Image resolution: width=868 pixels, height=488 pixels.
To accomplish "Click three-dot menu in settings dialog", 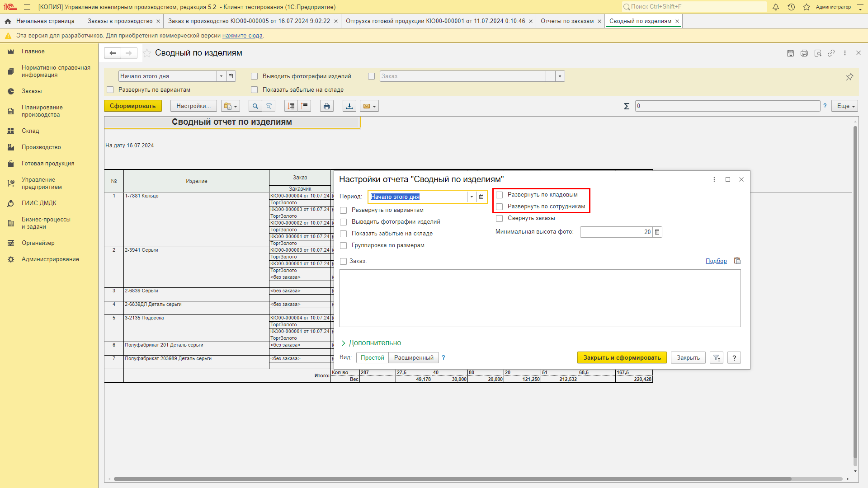I will pyautogui.click(x=714, y=179).
